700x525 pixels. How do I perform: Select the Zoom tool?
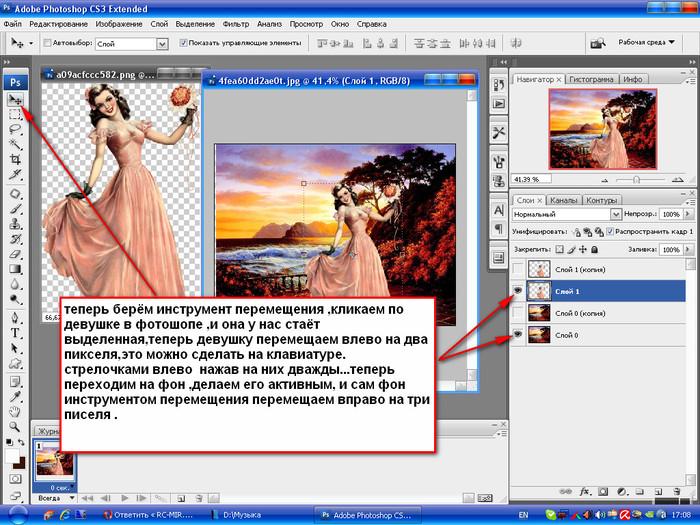click(16, 427)
